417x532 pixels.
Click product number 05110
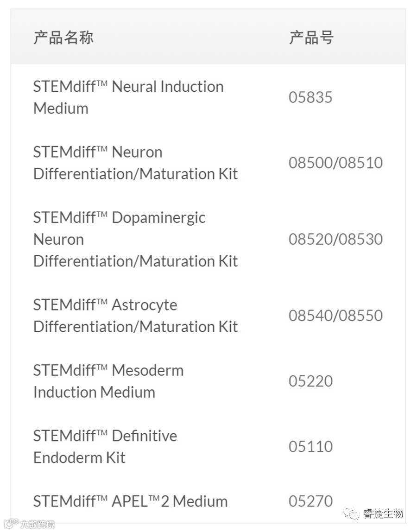(x=310, y=446)
